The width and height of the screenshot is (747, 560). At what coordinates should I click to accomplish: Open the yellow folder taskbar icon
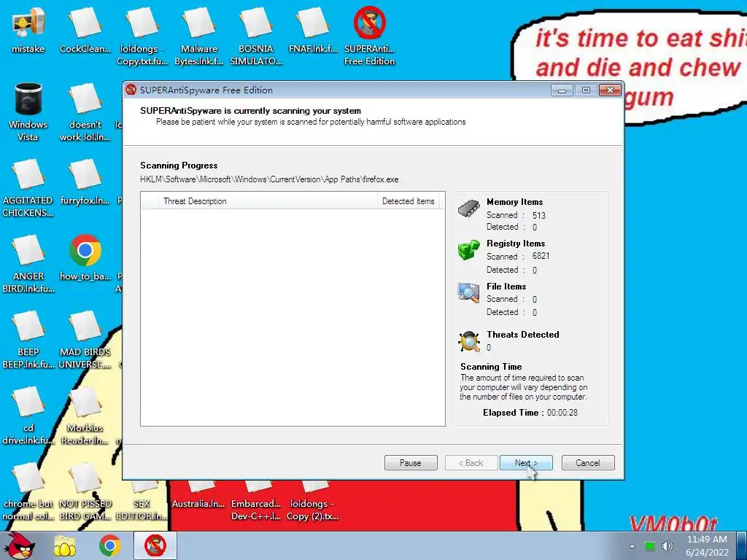point(65,545)
